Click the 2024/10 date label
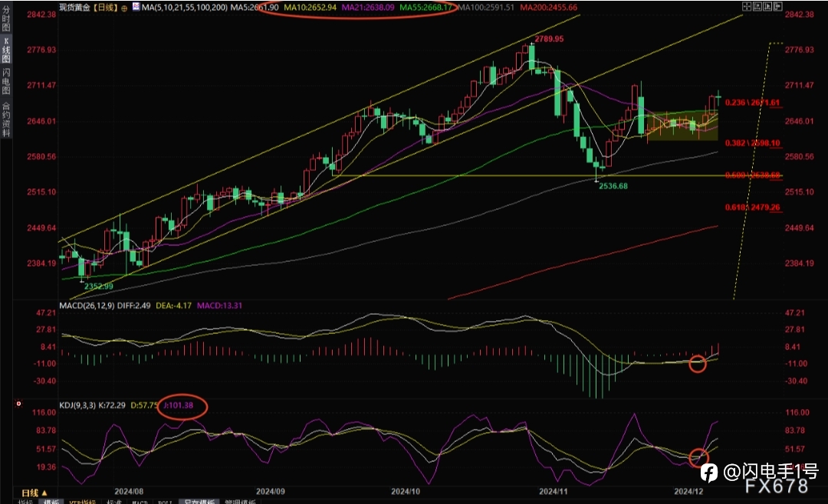 coord(406,491)
